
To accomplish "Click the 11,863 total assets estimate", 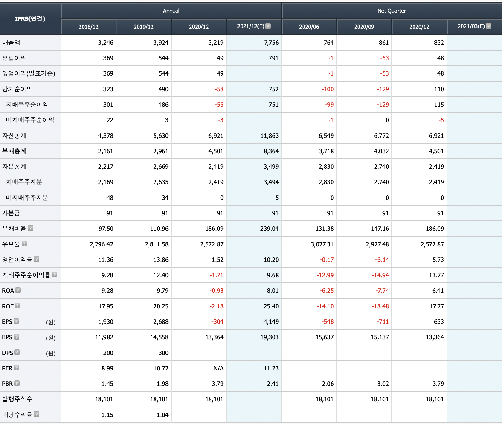I will pos(269,136).
